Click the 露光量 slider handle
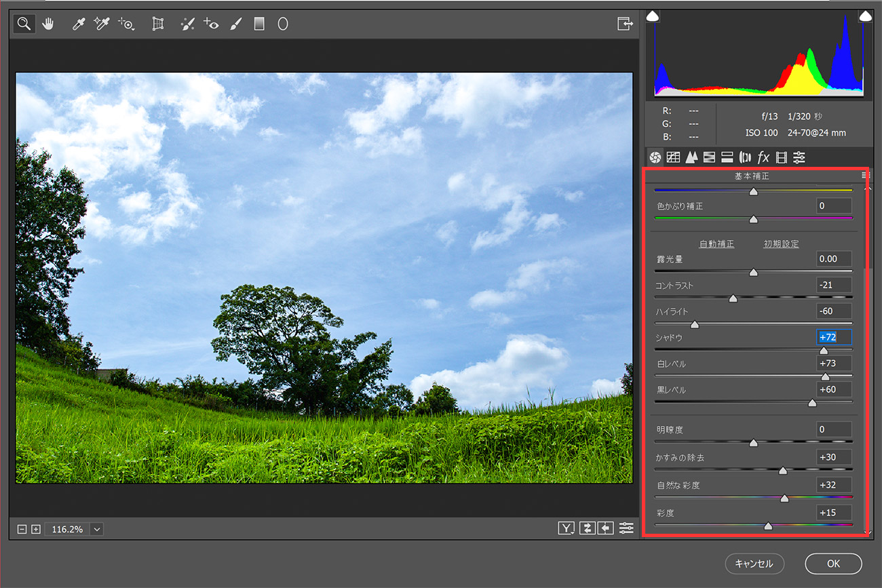 pos(753,272)
